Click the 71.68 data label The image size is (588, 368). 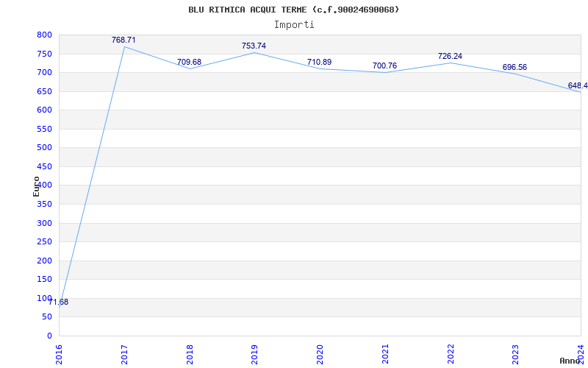pos(59,302)
